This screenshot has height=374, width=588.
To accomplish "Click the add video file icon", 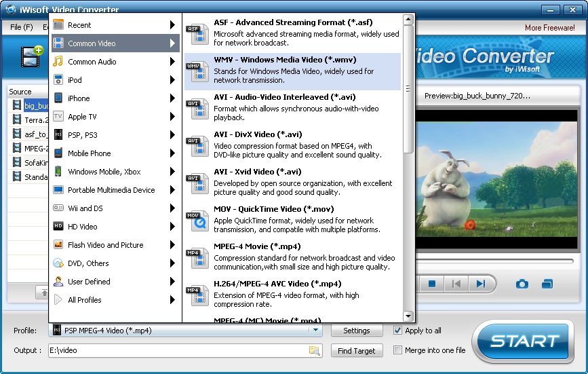I will tap(31, 57).
